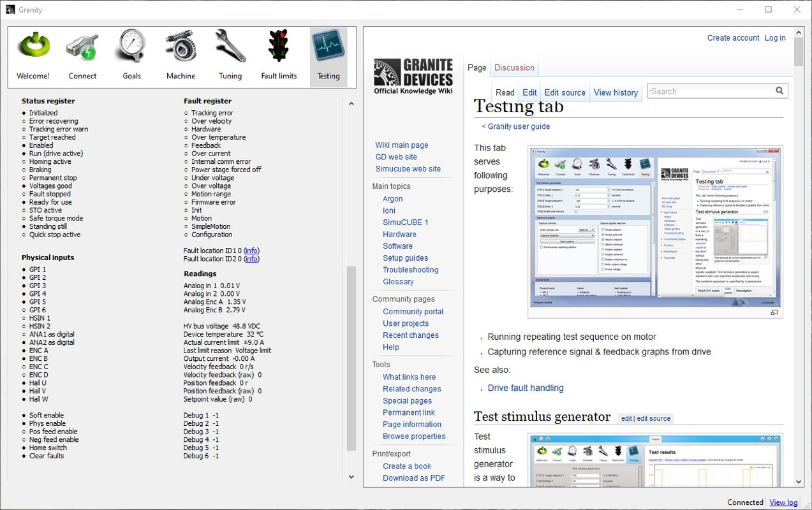Open the Simucube web site link

pos(408,169)
